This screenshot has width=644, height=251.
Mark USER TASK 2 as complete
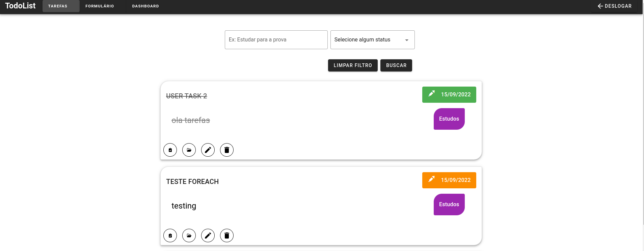(170, 150)
